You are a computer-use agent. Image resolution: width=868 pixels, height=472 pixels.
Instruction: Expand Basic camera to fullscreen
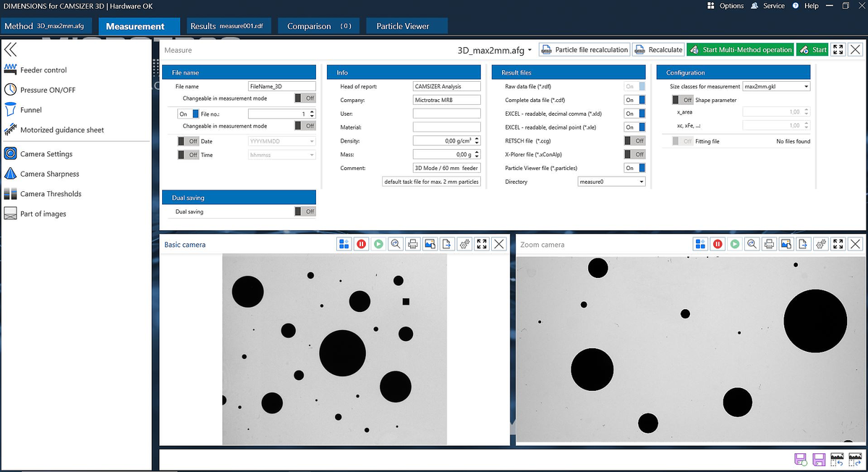[482, 244]
